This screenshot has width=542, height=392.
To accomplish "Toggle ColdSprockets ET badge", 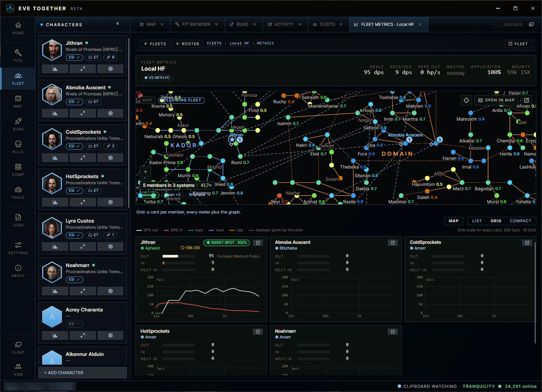I will [x=93, y=146].
